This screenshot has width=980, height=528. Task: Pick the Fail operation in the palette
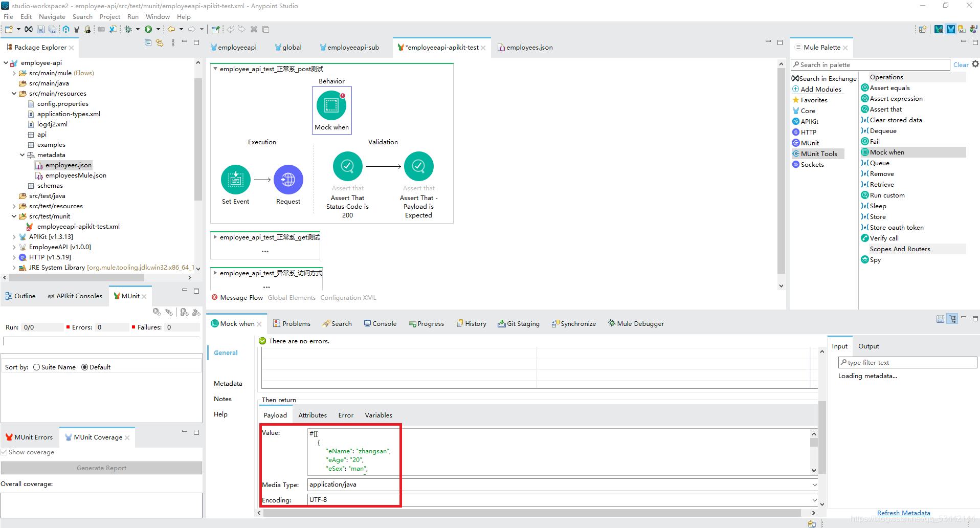point(871,141)
